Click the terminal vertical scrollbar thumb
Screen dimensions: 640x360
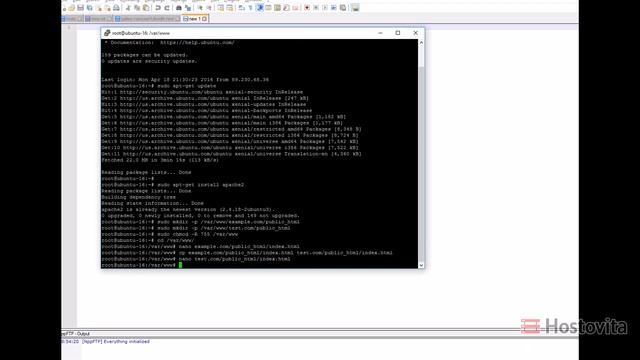coord(421,163)
